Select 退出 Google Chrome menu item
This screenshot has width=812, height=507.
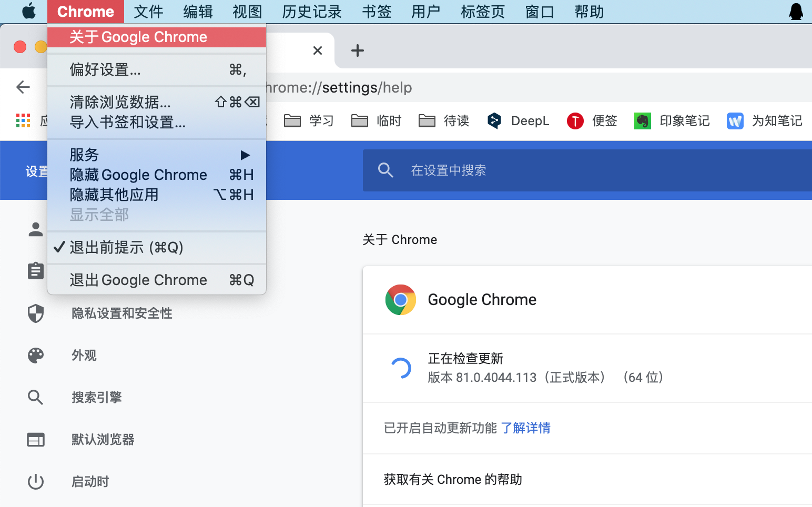point(157,280)
